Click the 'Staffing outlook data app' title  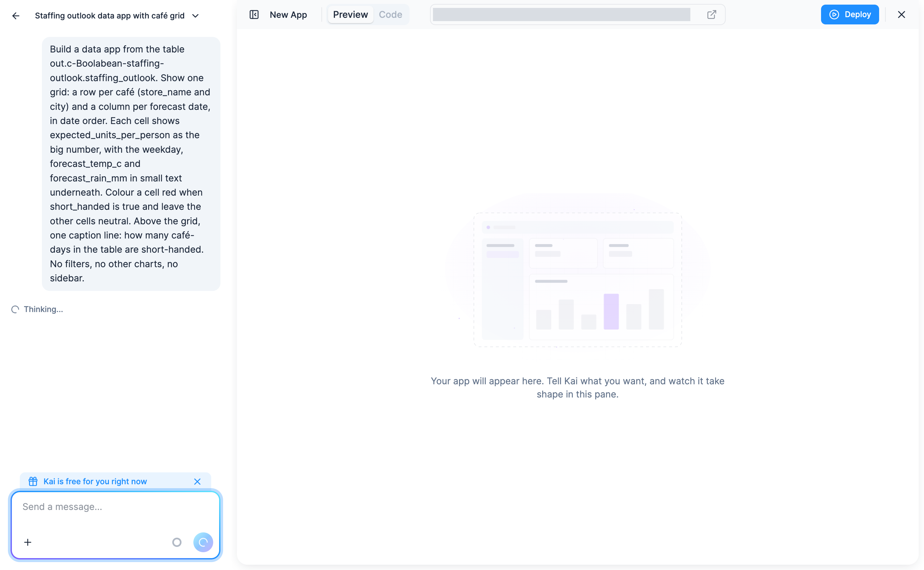tap(109, 16)
